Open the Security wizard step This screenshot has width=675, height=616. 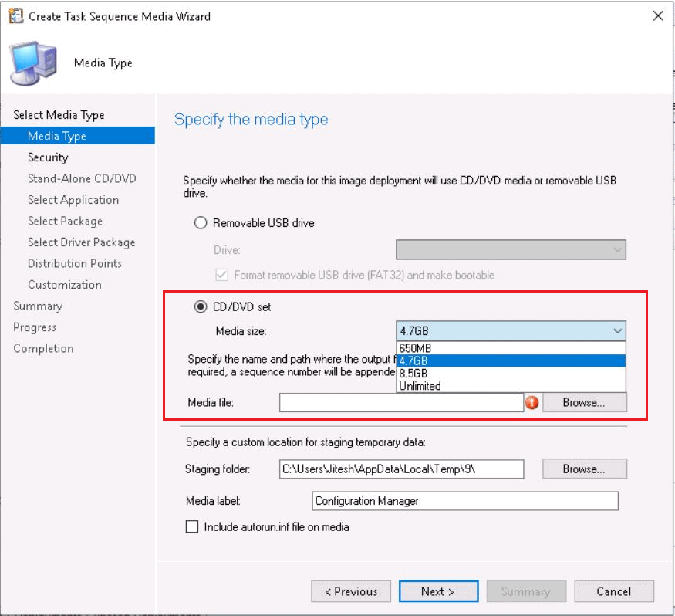(48, 157)
